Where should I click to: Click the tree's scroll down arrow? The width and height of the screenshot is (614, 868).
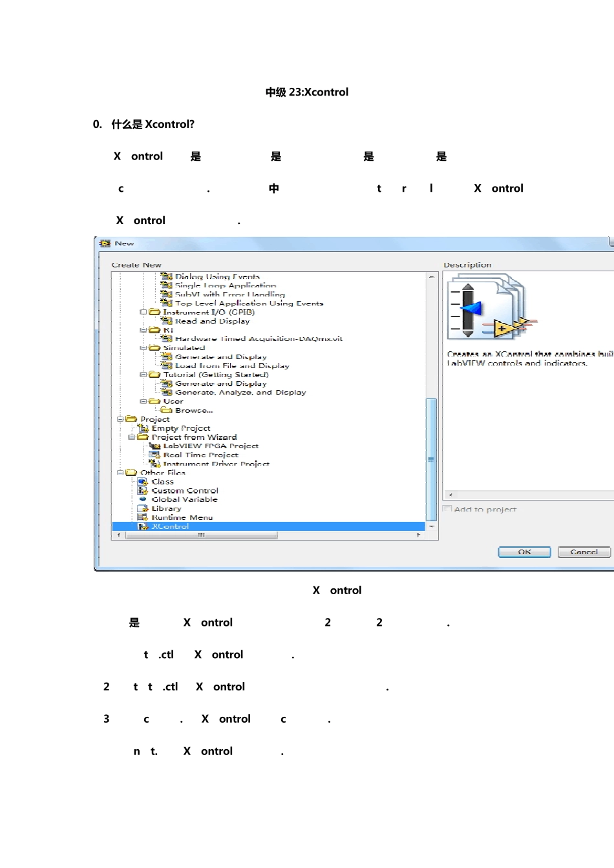click(431, 526)
